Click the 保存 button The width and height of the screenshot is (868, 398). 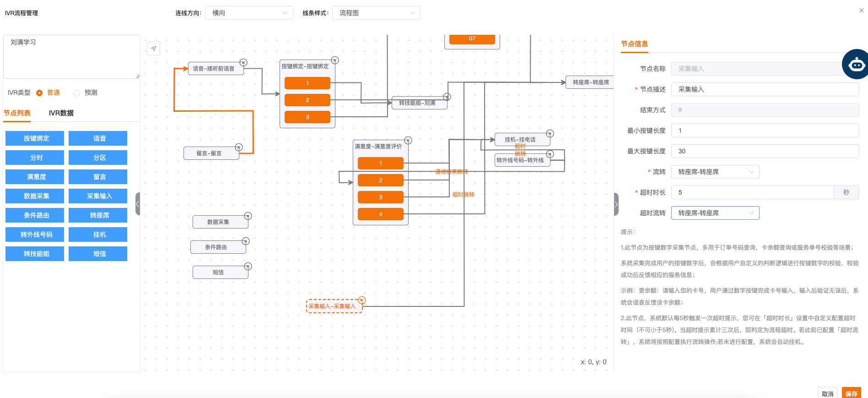tap(851, 393)
